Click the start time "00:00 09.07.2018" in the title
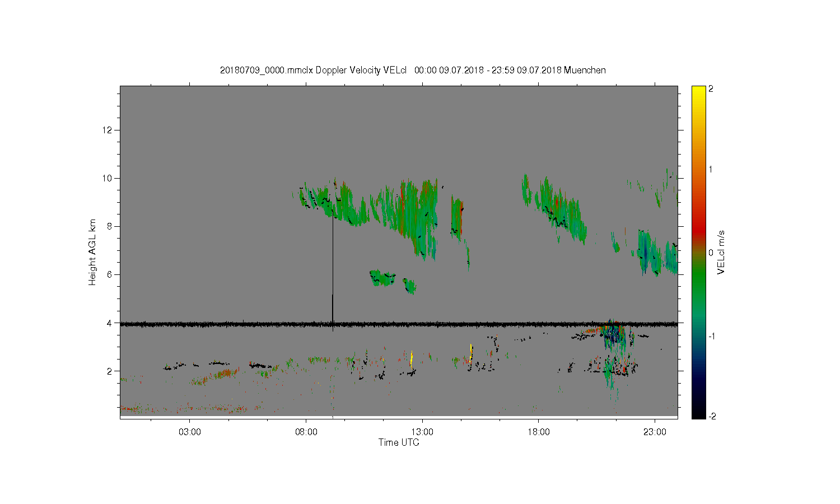The image size is (840, 504). pyautogui.click(x=449, y=71)
